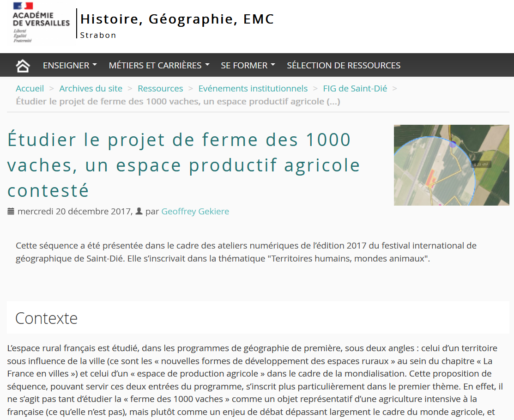This screenshot has height=420, width=514.
Task: Click the Contexte section heading
Action: click(46, 318)
